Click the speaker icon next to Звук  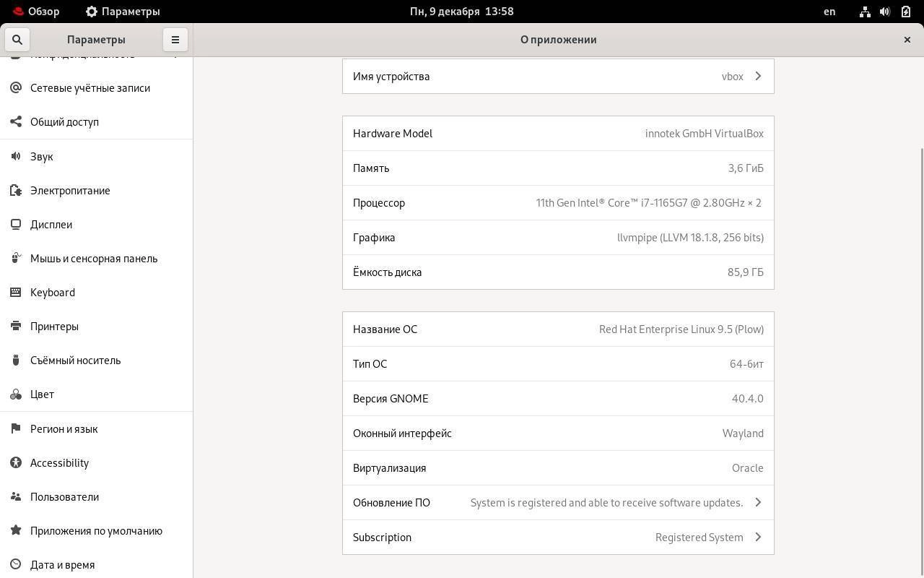[16, 156]
